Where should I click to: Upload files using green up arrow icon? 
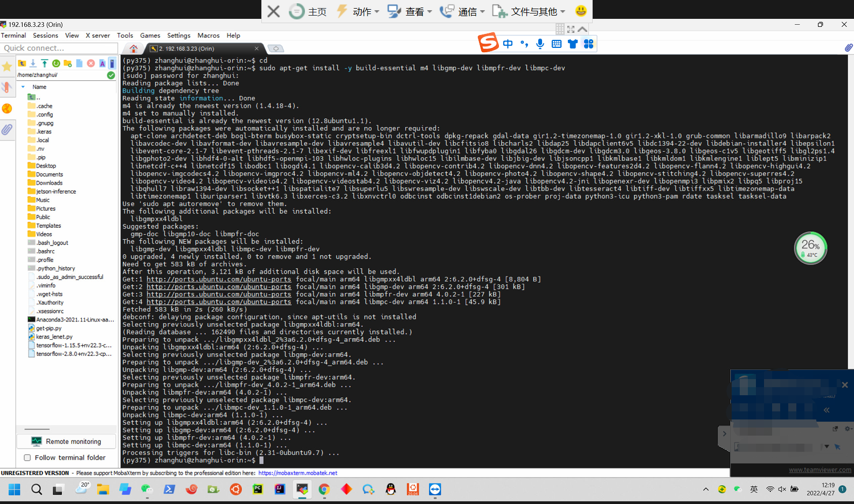click(45, 64)
